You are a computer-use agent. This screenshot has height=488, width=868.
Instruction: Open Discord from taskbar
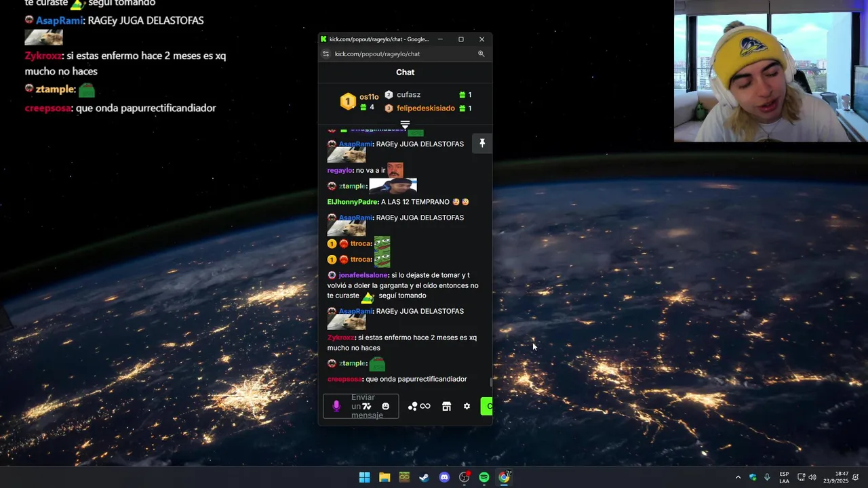coord(444,477)
